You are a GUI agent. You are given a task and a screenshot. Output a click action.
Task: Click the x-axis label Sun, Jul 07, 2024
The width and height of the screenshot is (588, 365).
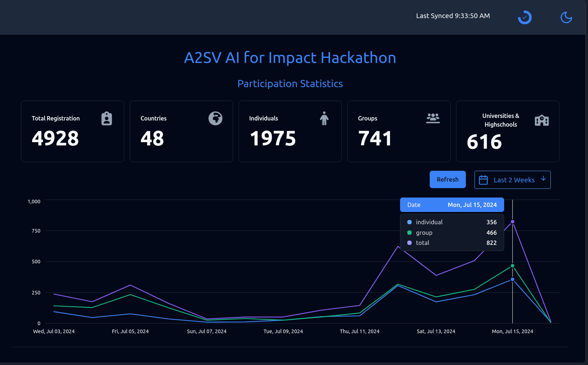coord(207,331)
